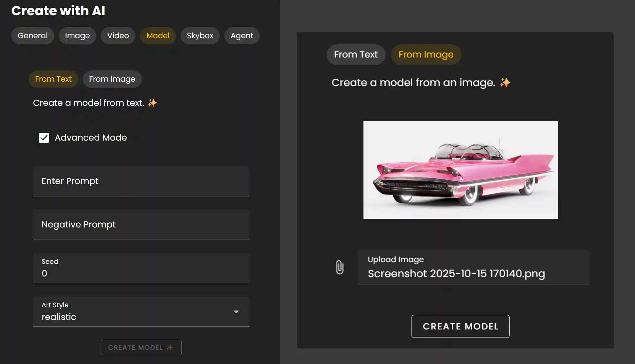635x364 pixels.
Task: Open the Video creation tab
Action: pos(118,35)
